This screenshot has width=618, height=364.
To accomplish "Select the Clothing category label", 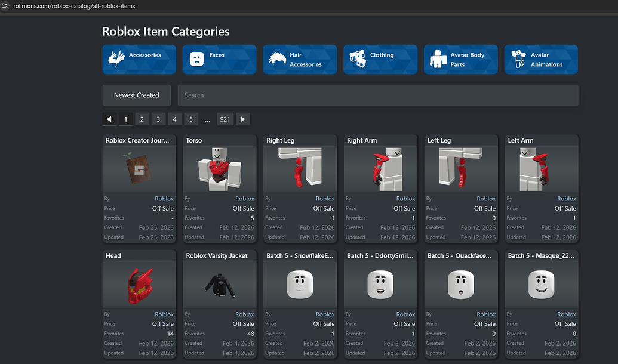I will point(382,55).
